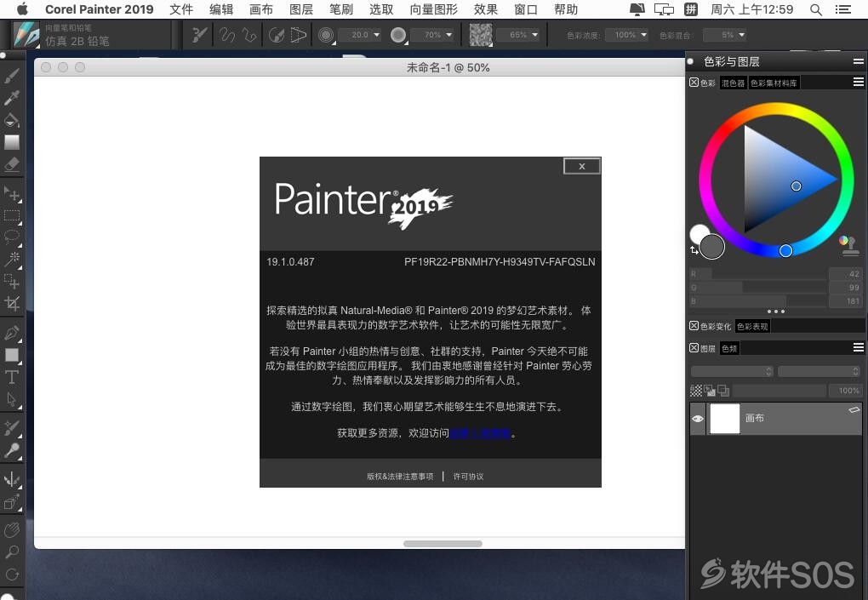Select the Crop tool

point(12,303)
